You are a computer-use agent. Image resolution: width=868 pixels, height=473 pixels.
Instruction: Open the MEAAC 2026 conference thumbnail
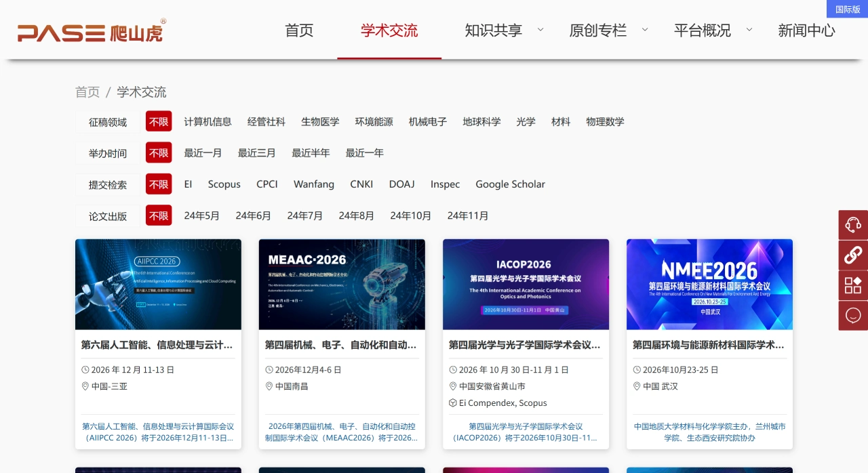tap(342, 285)
